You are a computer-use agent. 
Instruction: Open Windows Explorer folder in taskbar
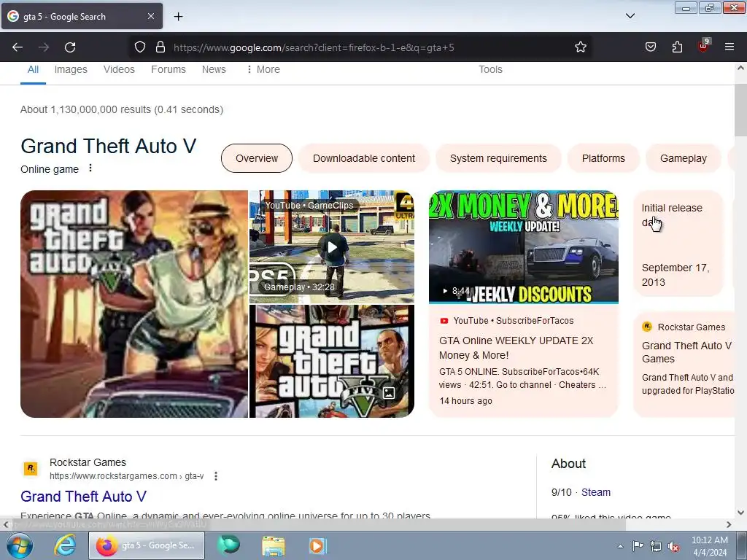273,545
